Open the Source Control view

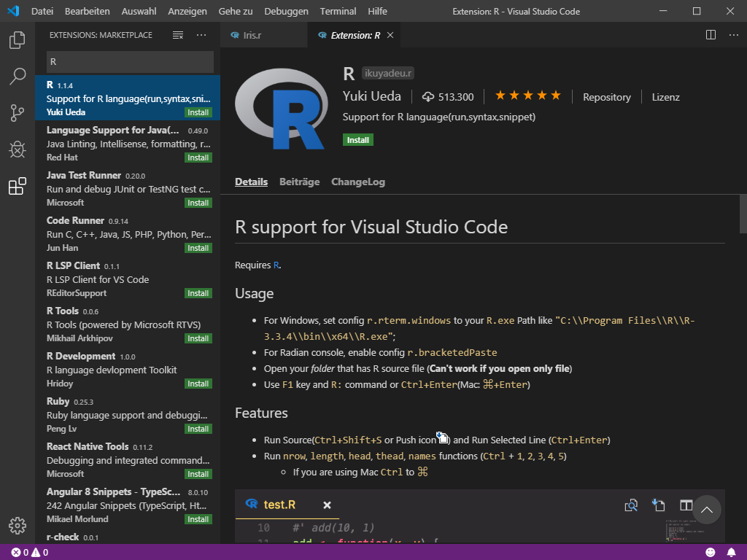click(x=18, y=113)
